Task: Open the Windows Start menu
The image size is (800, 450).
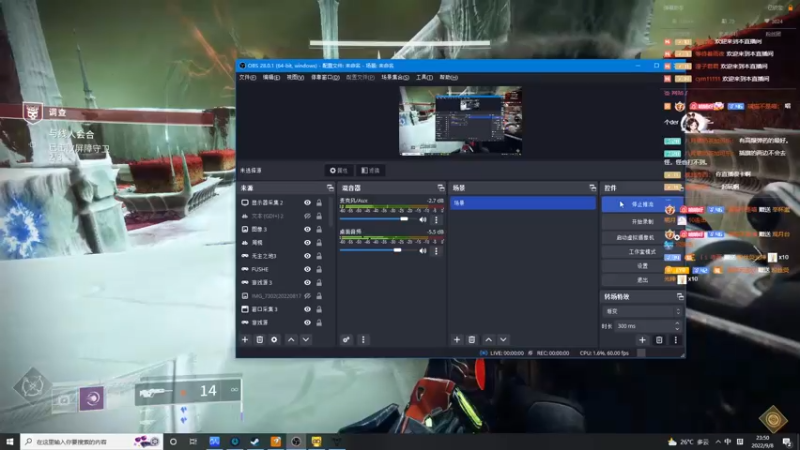Action: tap(10, 442)
